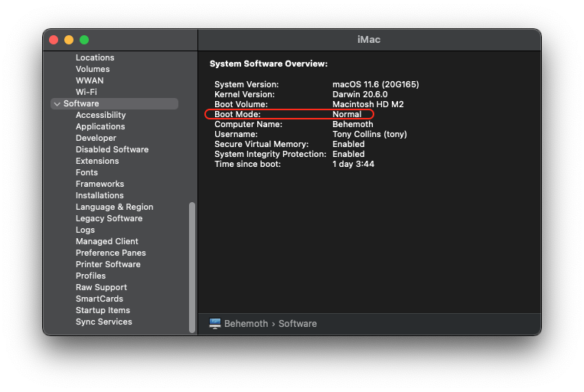Select Extensions in the sidebar
The image size is (584, 392).
point(97,161)
